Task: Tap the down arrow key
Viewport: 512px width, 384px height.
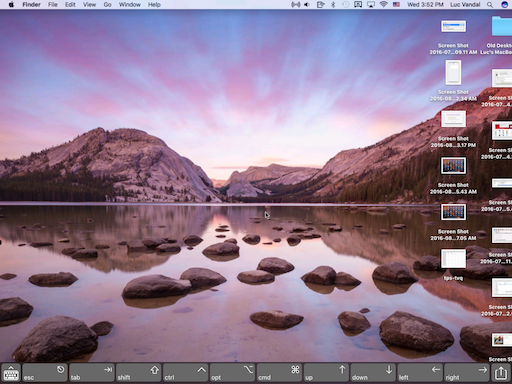Action: point(373,373)
